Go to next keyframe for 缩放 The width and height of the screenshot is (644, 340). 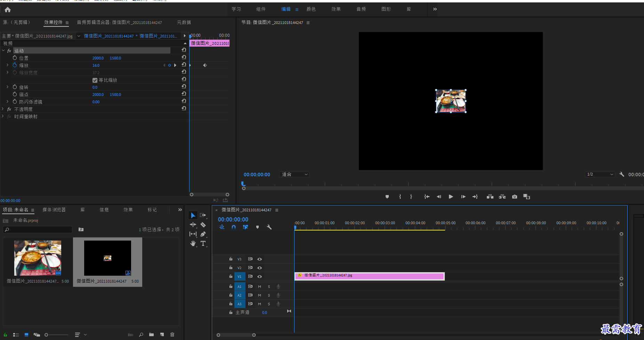tap(175, 65)
